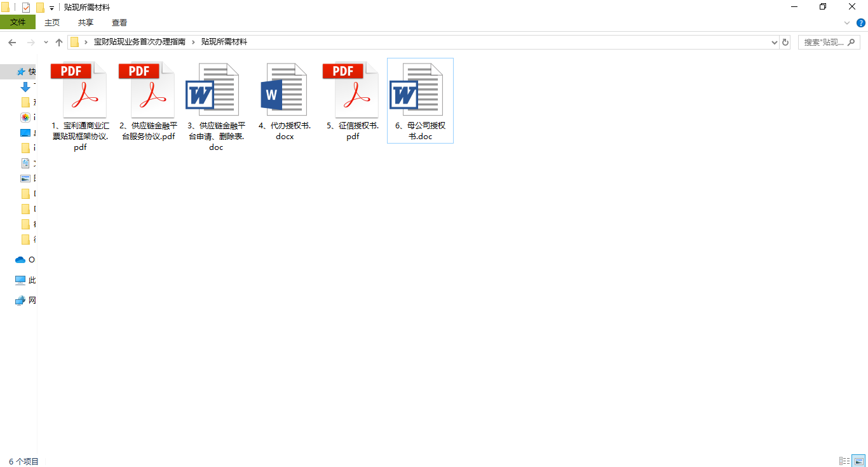The height and width of the screenshot is (467, 868).
Task: Switch to the 主页 ribbon tab
Action: click(52, 22)
